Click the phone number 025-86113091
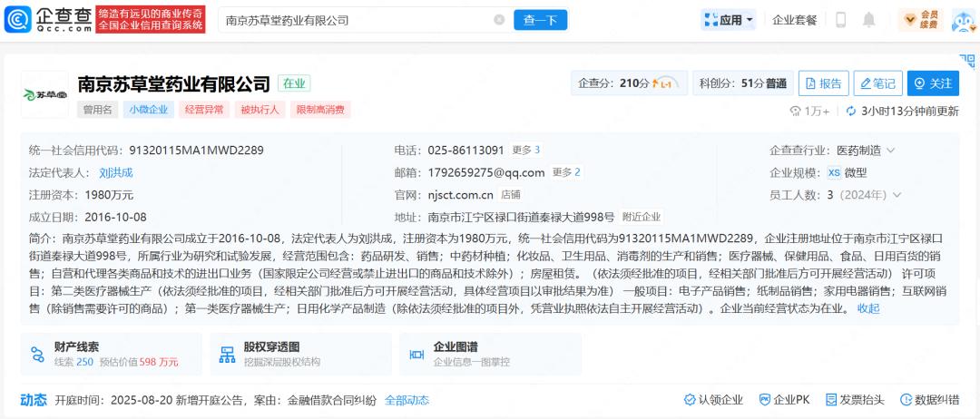Screen dimensions: 980x419 point(466,151)
